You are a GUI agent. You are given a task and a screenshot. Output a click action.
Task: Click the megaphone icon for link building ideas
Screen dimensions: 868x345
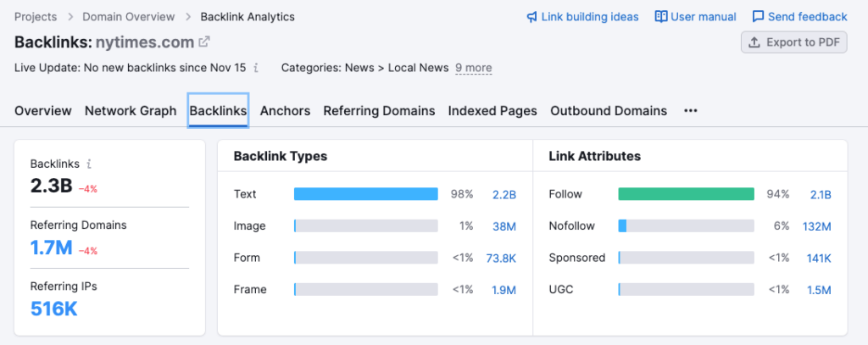532,17
